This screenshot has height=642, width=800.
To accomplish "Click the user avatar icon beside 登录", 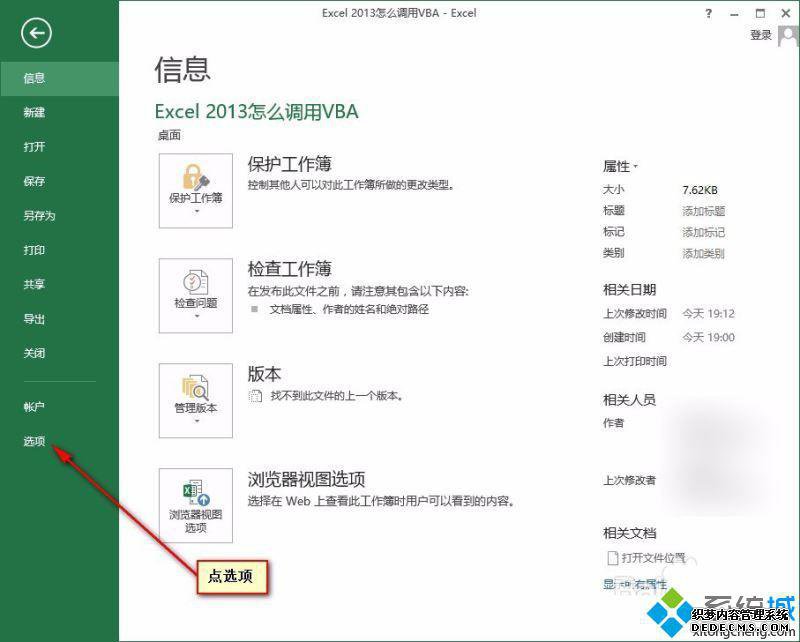I will click(788, 36).
